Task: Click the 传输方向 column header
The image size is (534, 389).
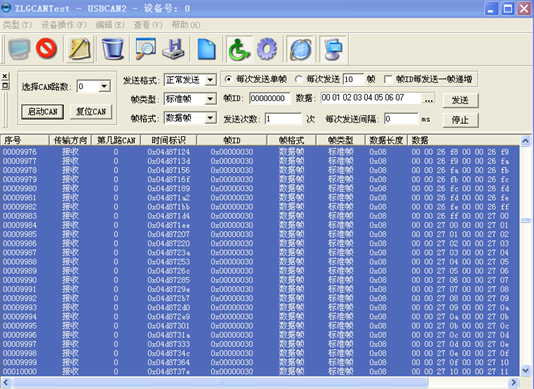Action: (x=70, y=140)
